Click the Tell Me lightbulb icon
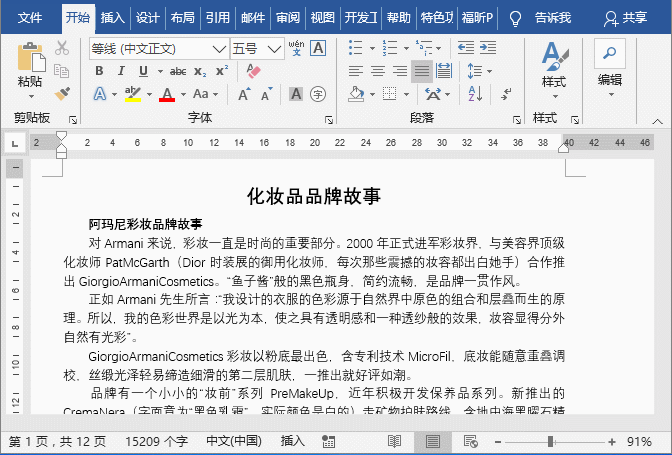Image resolution: width=672 pixels, height=455 pixels. point(515,18)
